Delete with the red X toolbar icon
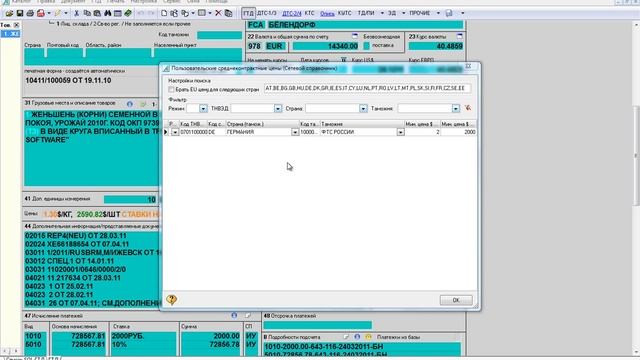The image size is (640, 360). [218, 13]
